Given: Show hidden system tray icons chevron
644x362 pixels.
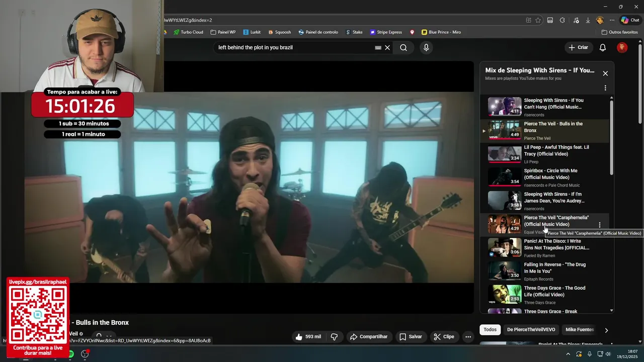Looking at the screenshot, I should pos(568,354).
